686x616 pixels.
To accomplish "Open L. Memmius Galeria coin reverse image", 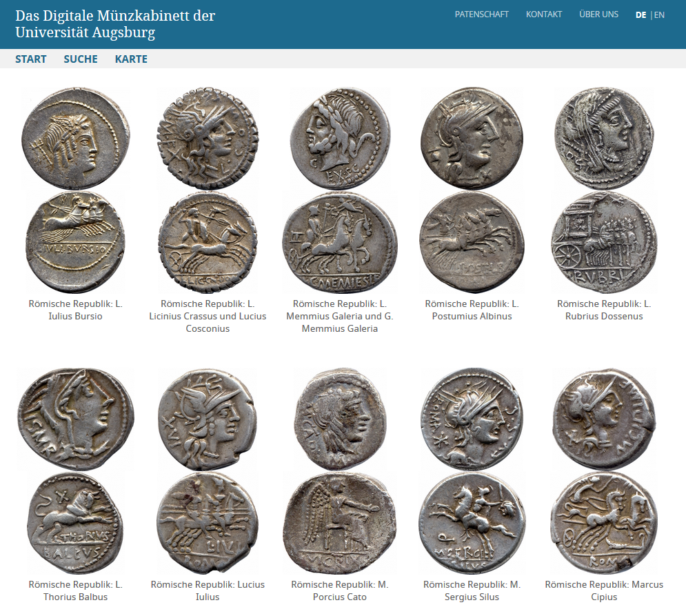I will pyautogui.click(x=339, y=242).
